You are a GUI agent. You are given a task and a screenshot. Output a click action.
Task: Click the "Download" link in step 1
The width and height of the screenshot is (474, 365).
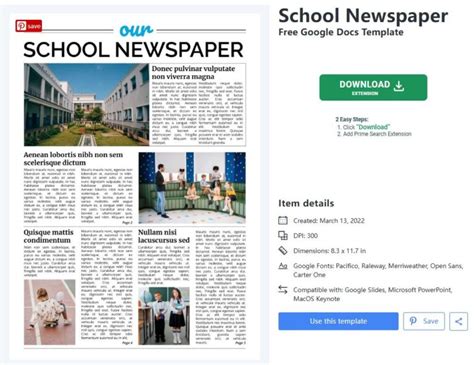(x=373, y=127)
